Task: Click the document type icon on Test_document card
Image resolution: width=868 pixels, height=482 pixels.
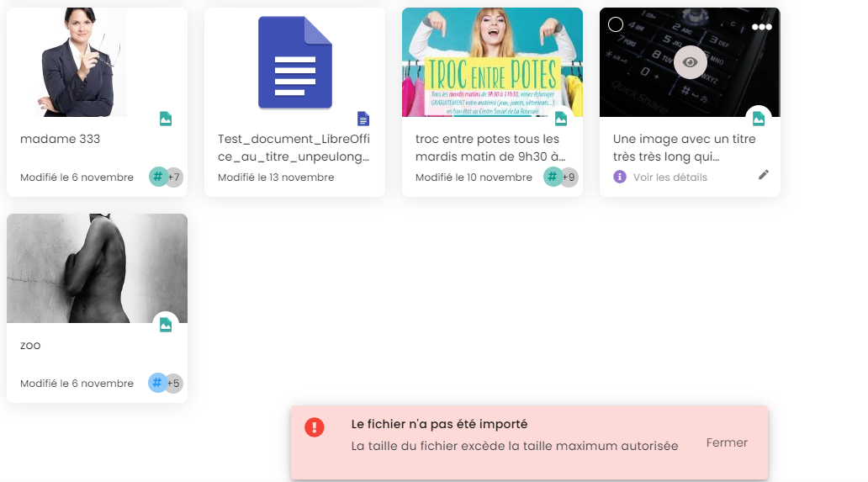Action: coord(363,119)
